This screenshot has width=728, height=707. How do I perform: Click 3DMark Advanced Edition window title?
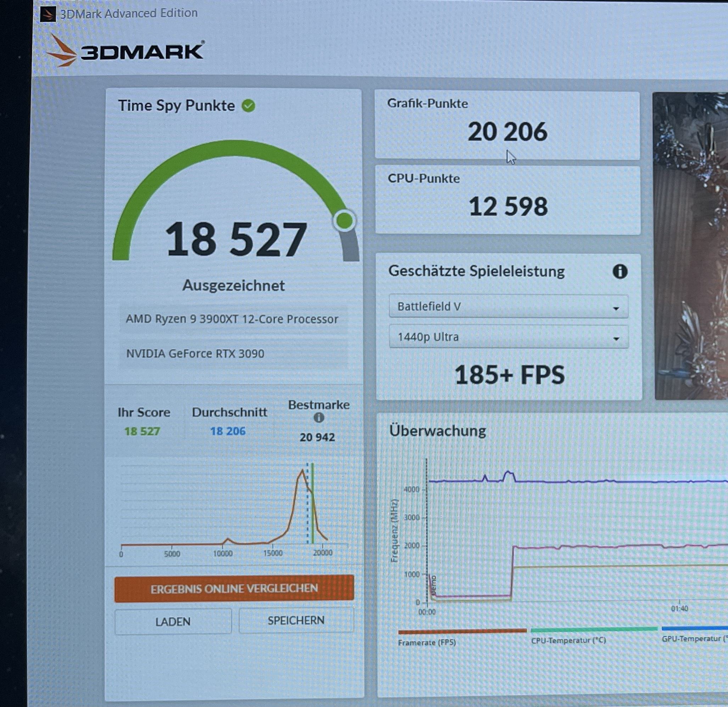point(129,13)
